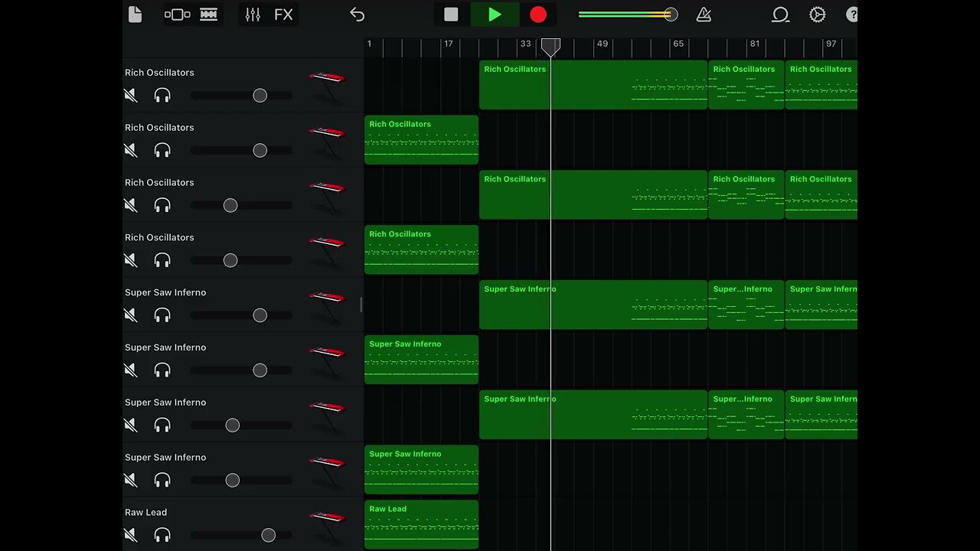Start recording with the red record button
The image size is (980, 551).
coord(538,15)
